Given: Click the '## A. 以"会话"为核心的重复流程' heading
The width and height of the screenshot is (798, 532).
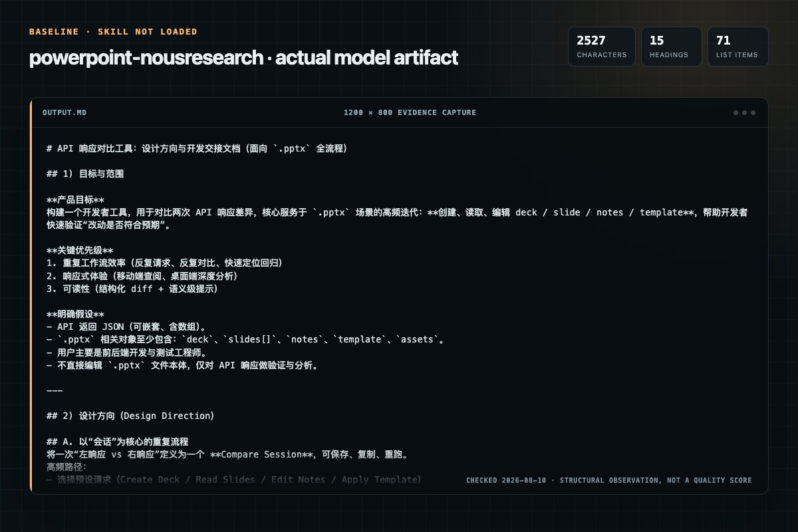Looking at the screenshot, I should pos(118,442).
